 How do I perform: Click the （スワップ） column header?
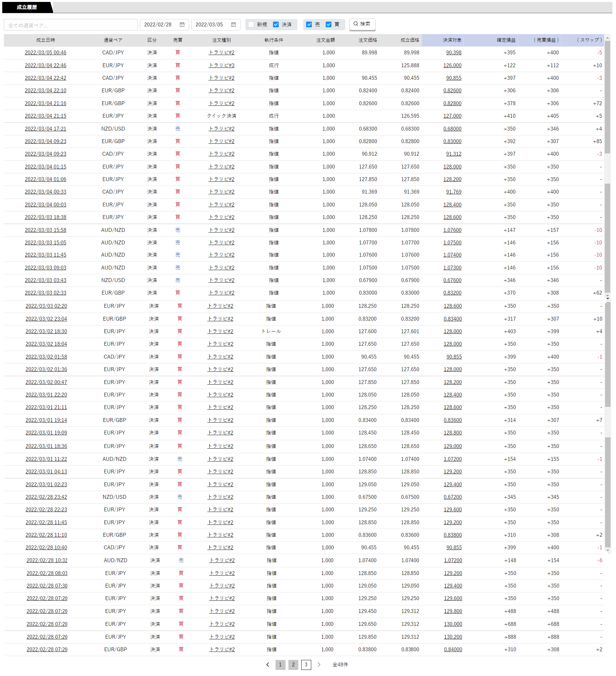click(x=589, y=40)
